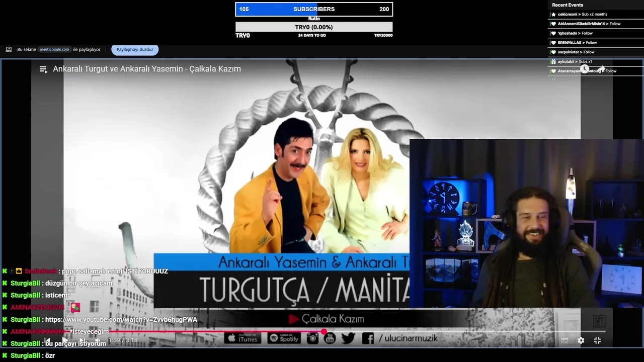Click the heart icon beside ERENPALLAS
This screenshot has width=644, height=362.
click(553, 43)
